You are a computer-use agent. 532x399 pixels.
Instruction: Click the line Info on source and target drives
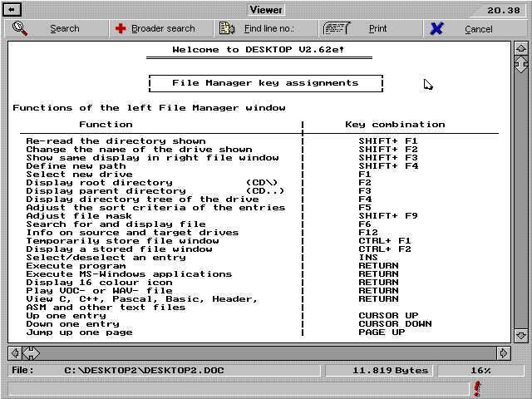pyautogui.click(x=132, y=233)
